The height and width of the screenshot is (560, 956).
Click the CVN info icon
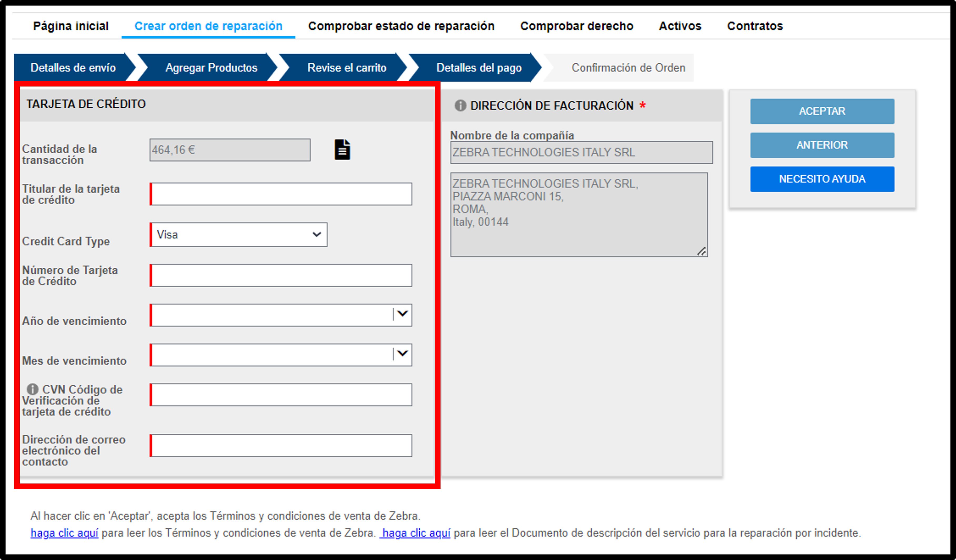[x=32, y=389]
